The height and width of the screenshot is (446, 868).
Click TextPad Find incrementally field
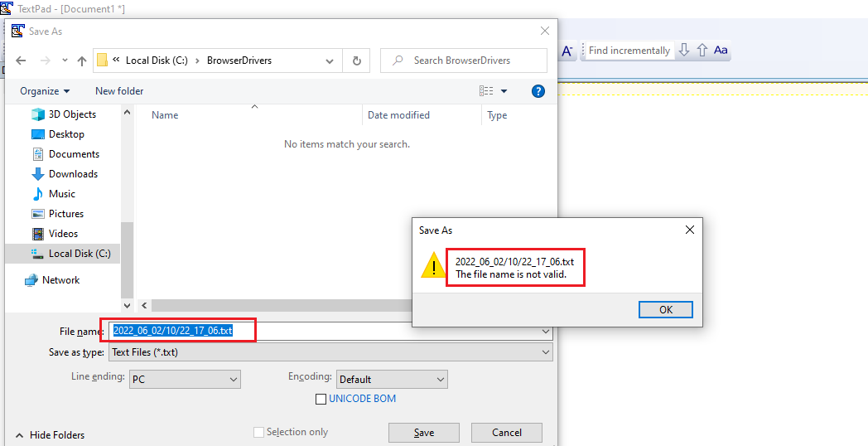pyautogui.click(x=629, y=51)
